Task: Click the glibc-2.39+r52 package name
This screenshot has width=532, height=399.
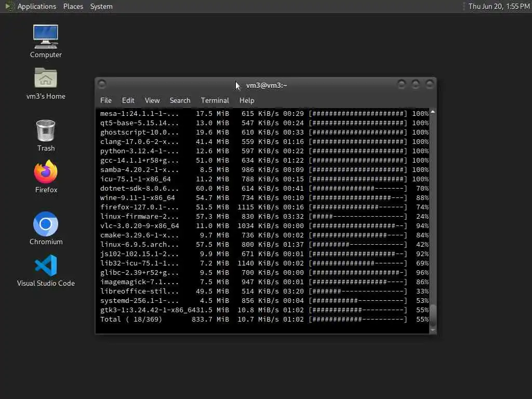Action: 139,272
